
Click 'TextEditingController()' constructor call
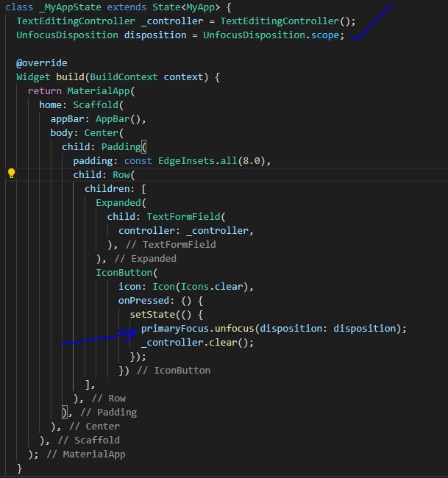pos(284,21)
